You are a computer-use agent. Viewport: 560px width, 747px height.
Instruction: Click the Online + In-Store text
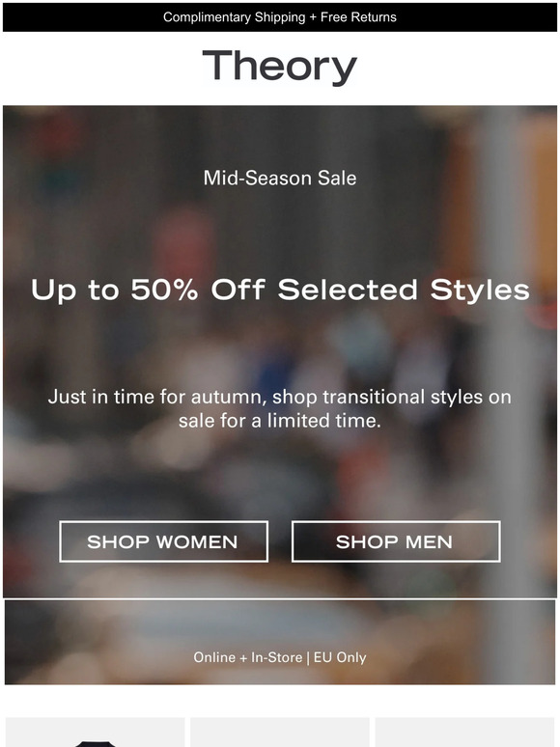point(248,657)
